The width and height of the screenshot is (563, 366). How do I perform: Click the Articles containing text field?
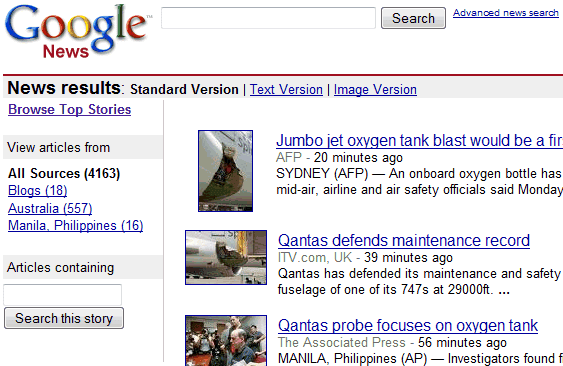coord(62,295)
